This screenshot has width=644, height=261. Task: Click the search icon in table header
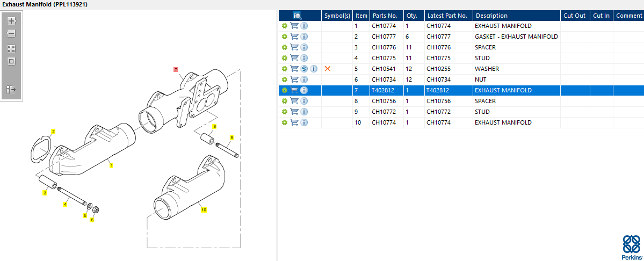[x=298, y=16]
